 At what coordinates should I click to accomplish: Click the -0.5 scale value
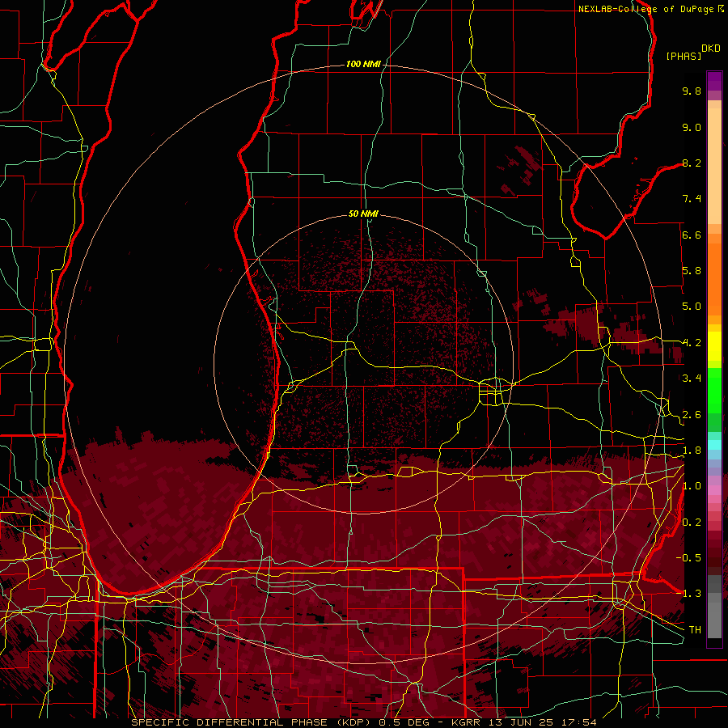point(688,558)
